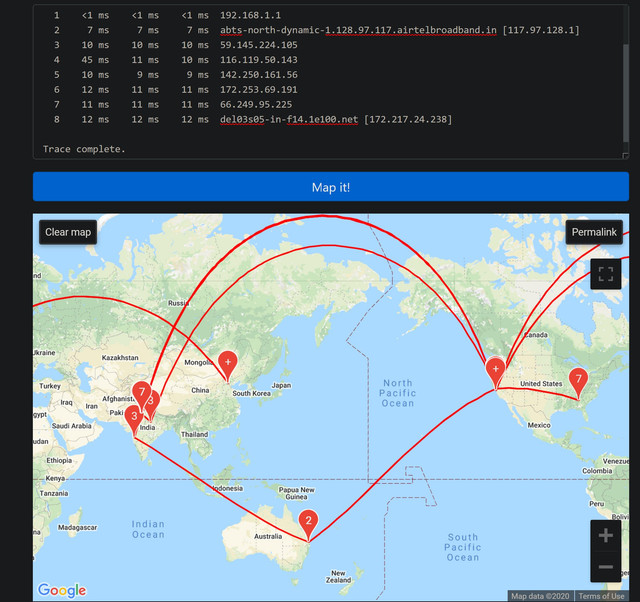This screenshot has width=640, height=602.
Task: Click the 192.168.1.1 address in hop 1
Action: pos(251,16)
